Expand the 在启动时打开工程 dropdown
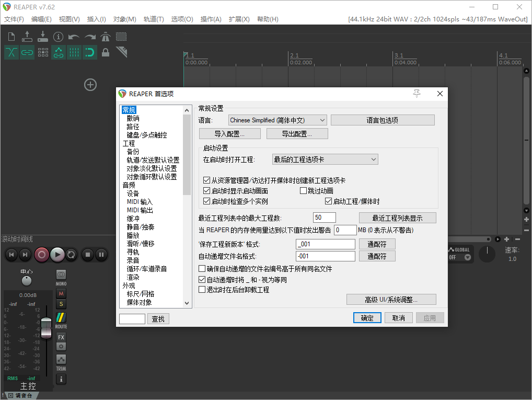The width and height of the screenshot is (532, 400). [325, 159]
